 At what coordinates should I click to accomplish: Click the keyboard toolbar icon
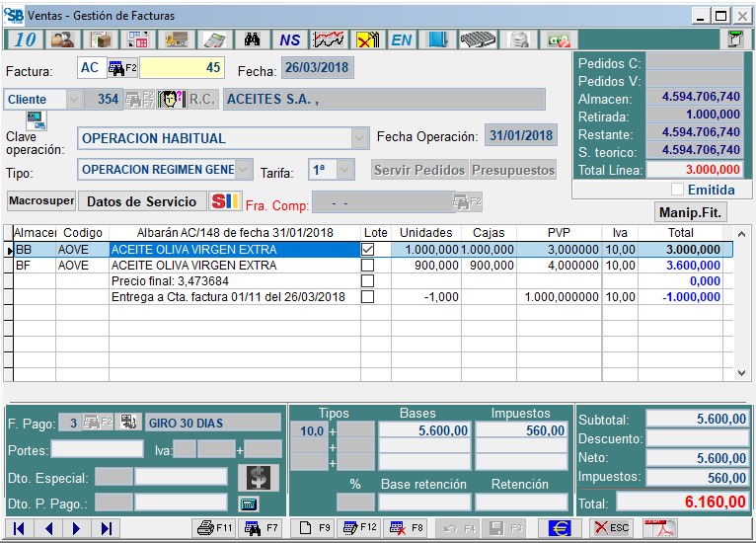pos(478,39)
